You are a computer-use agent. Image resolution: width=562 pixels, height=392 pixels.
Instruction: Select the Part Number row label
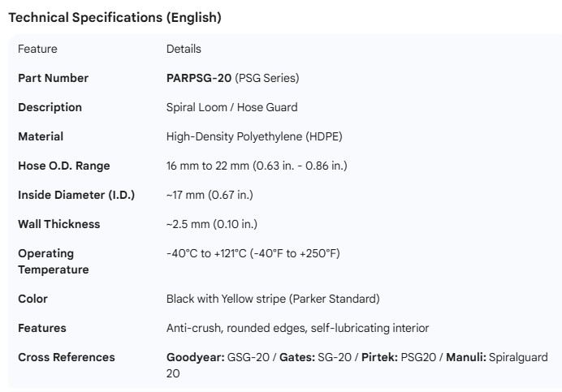coord(53,78)
